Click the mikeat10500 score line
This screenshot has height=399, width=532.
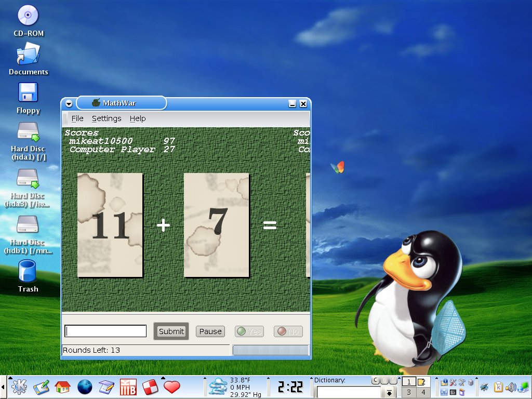(x=122, y=141)
